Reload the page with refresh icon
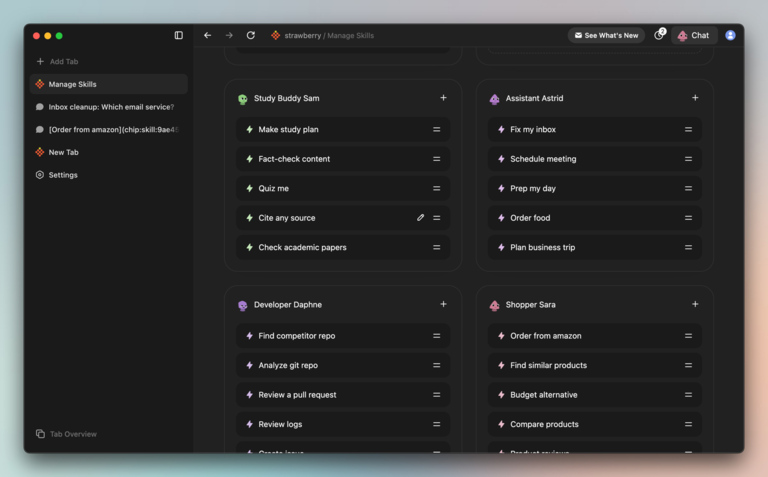 (251, 35)
